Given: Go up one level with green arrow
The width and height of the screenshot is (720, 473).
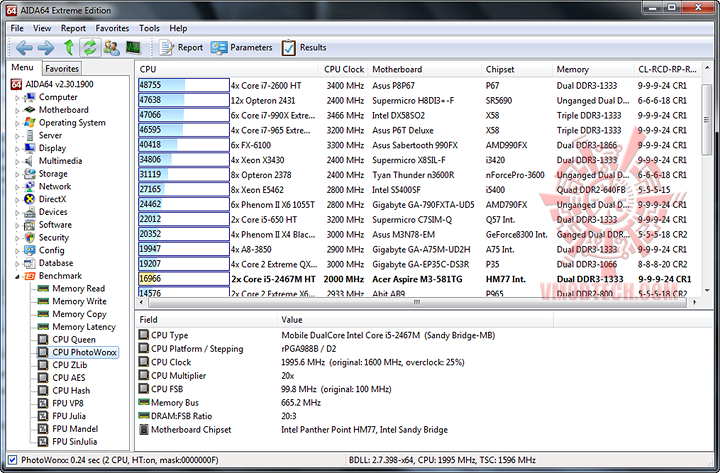Looking at the screenshot, I should click(x=69, y=47).
